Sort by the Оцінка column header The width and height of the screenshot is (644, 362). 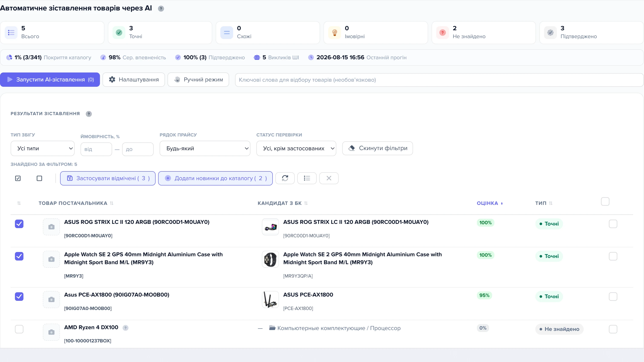(x=490, y=203)
